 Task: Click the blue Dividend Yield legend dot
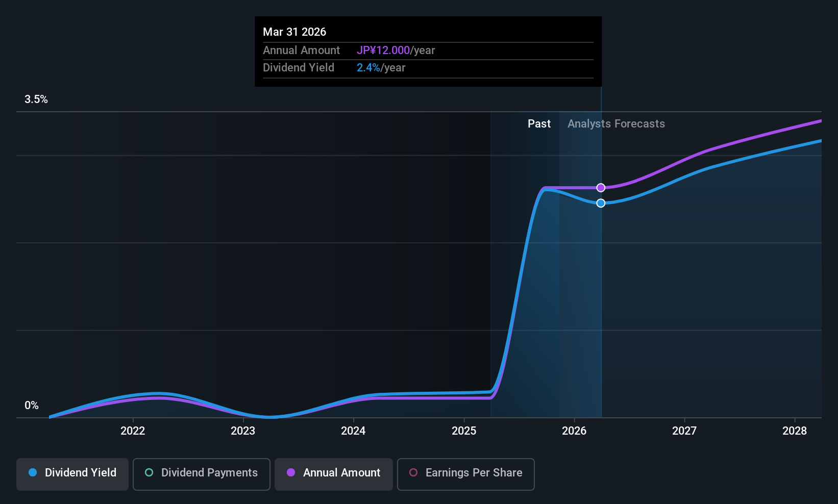(x=33, y=472)
